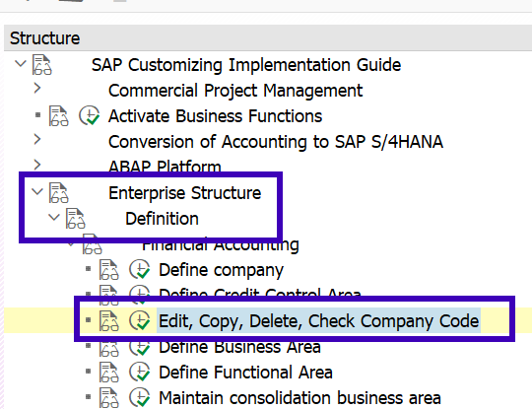Execute Maintain consolidation business area activity
This screenshot has width=532, height=409.
tap(140, 397)
